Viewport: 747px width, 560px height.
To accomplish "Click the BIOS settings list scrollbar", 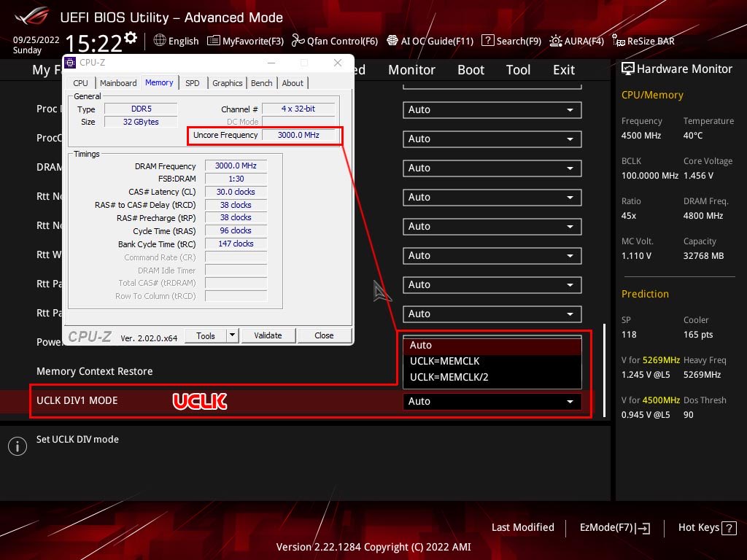I will pos(605,370).
